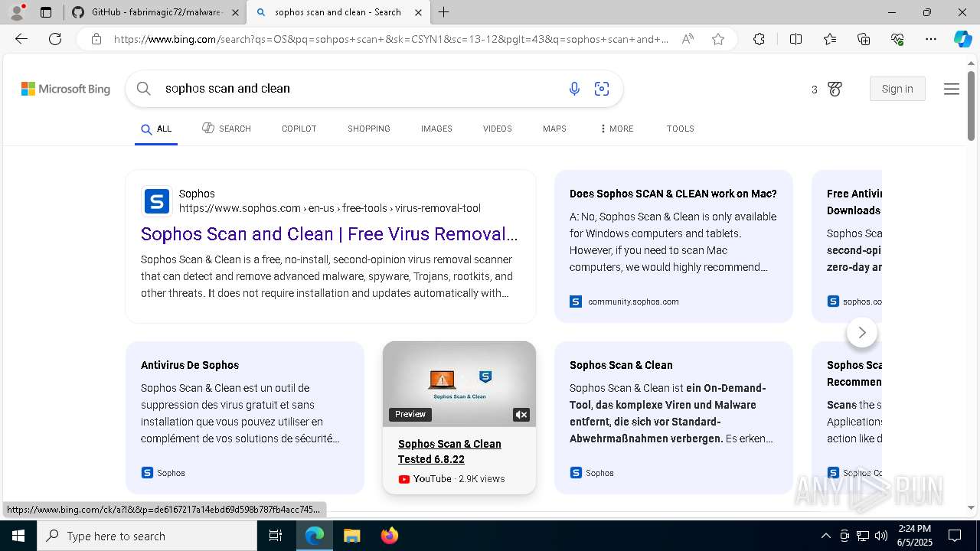Switch to the GitHub browser tab
This screenshot has width=980, height=551.
point(155,12)
